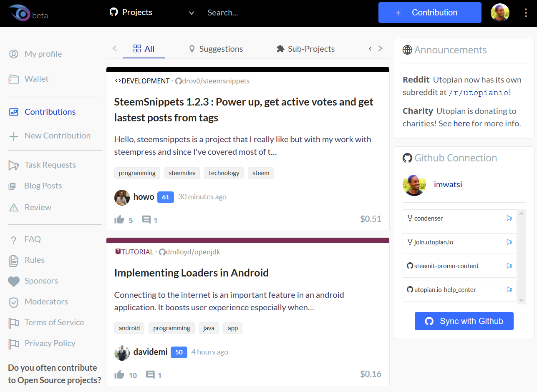Click the blue Contribution button
The width and height of the screenshot is (537, 392).
click(x=430, y=13)
